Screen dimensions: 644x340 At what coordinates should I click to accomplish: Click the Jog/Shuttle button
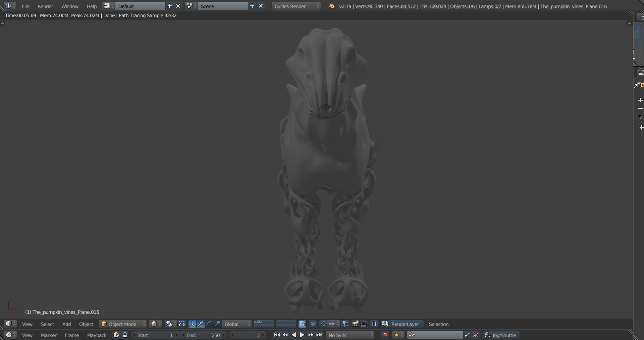(501, 335)
